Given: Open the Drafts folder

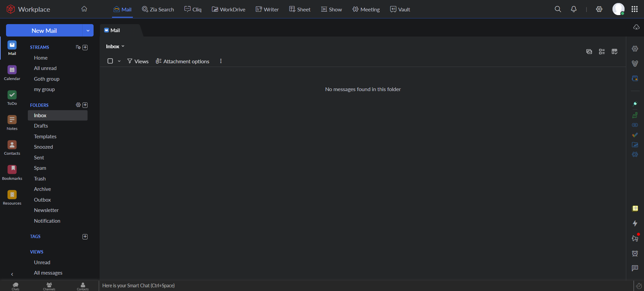Looking at the screenshot, I should tap(41, 126).
